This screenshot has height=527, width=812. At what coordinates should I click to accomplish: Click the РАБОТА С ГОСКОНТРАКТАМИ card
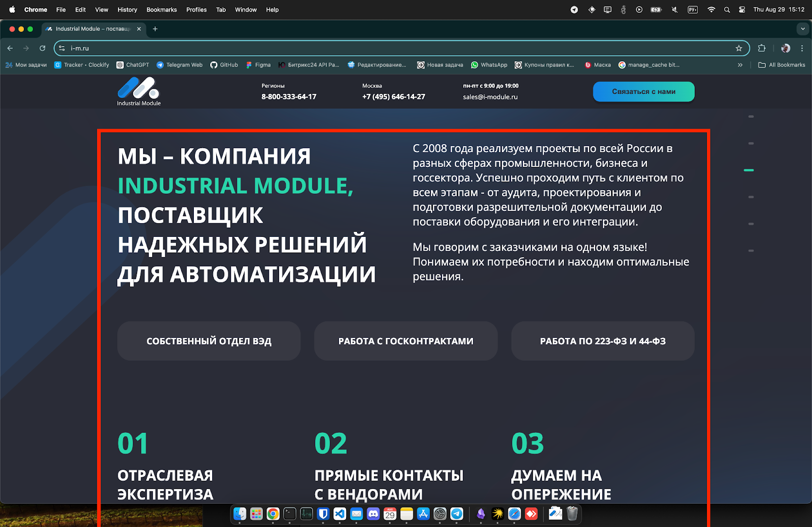[x=406, y=341]
